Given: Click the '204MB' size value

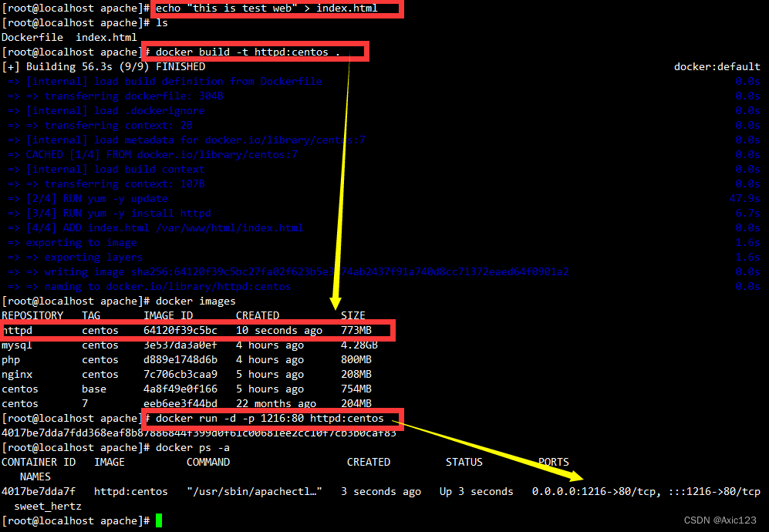Looking at the screenshot, I should [x=356, y=403].
